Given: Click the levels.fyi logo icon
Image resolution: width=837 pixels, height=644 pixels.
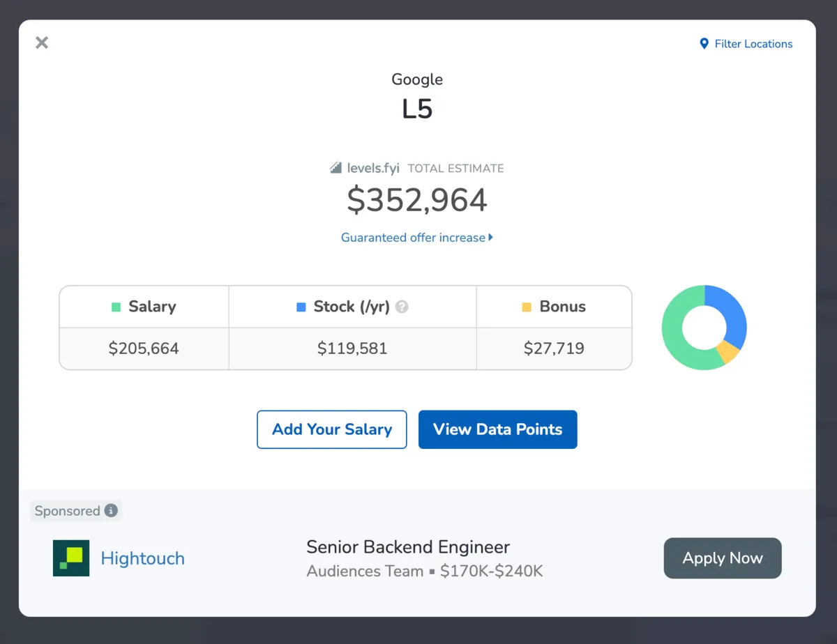Looking at the screenshot, I should click(x=336, y=168).
